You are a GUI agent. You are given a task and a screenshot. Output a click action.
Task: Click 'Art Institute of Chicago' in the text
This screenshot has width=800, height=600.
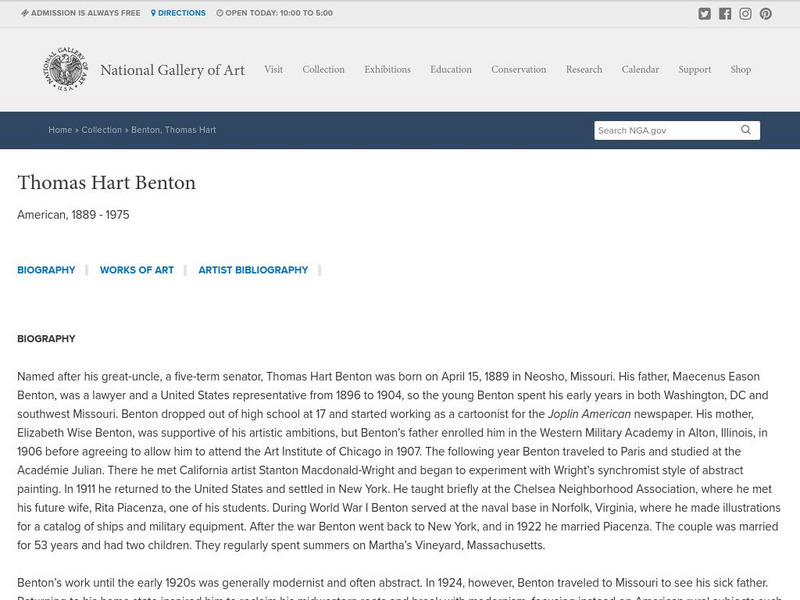click(322, 452)
